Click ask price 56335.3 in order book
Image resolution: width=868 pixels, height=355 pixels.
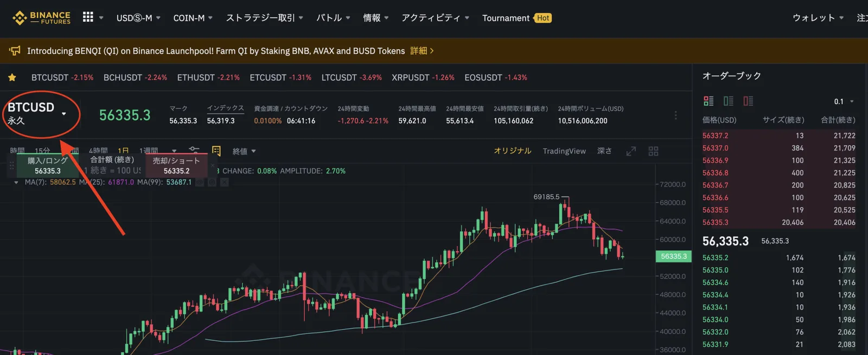[x=715, y=222]
